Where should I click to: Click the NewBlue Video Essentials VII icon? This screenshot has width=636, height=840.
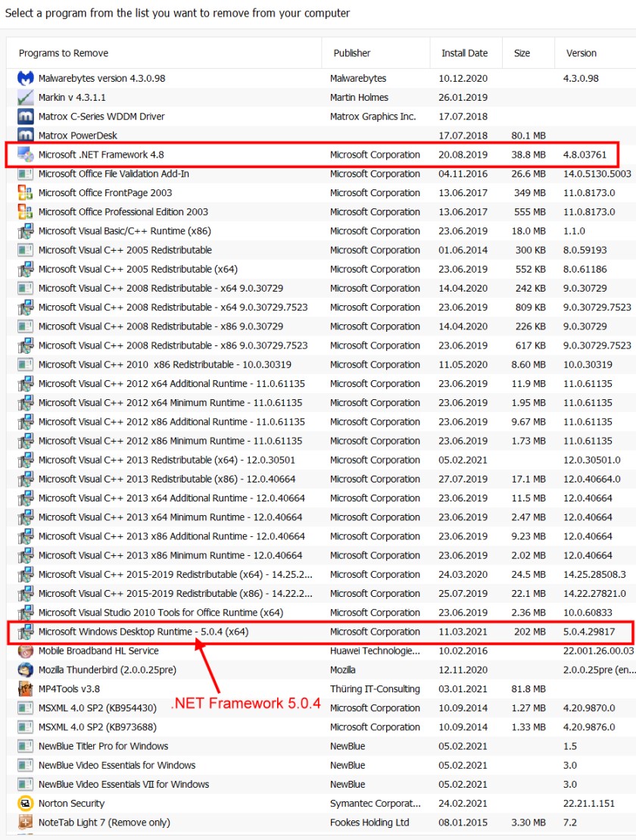[25, 784]
